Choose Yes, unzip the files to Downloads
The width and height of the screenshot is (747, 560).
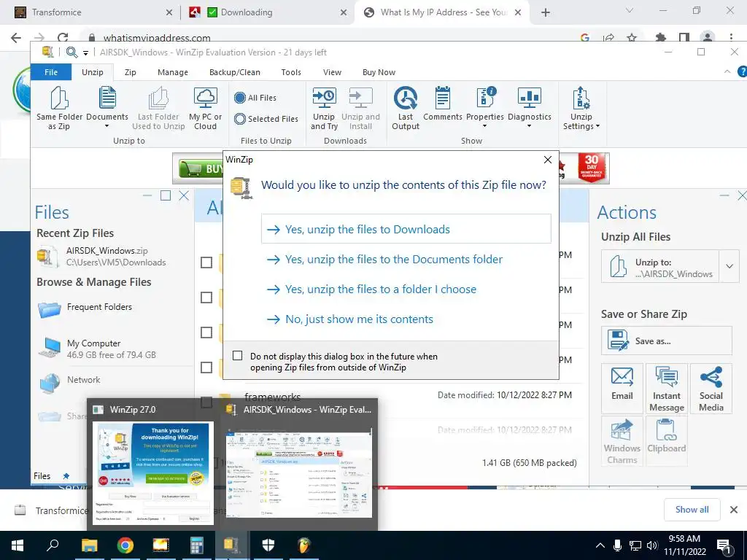(406, 229)
